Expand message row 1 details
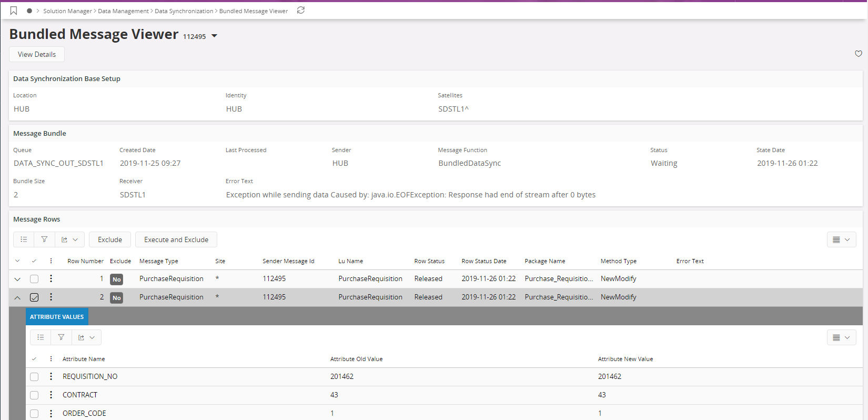This screenshot has height=420, width=868. click(17, 279)
